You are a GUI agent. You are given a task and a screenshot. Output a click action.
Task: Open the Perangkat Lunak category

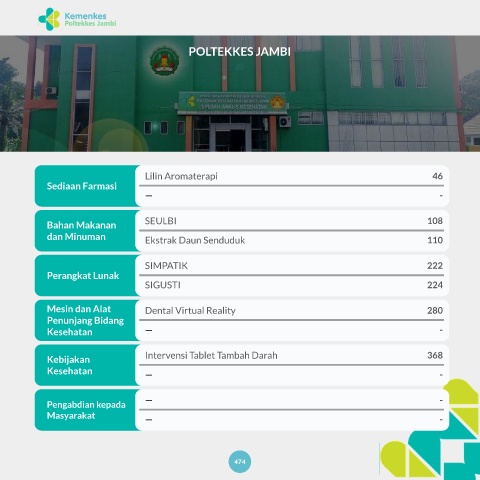[x=87, y=276]
